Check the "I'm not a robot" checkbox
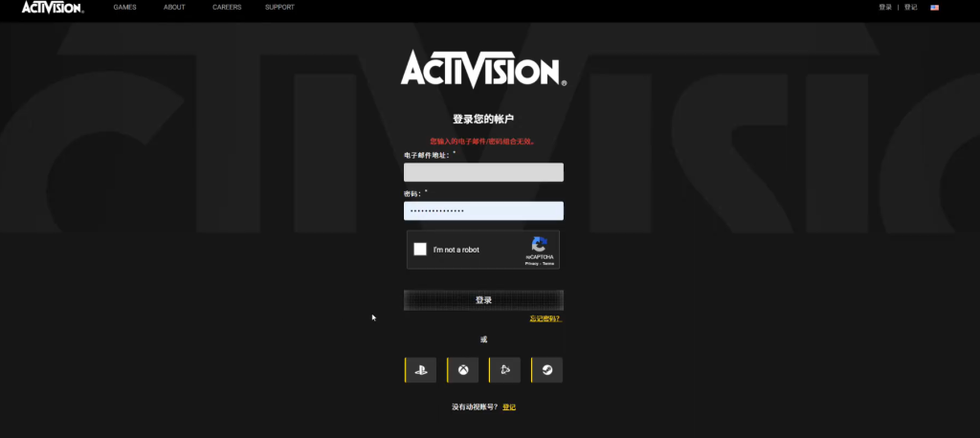The width and height of the screenshot is (980, 438). [x=420, y=250]
